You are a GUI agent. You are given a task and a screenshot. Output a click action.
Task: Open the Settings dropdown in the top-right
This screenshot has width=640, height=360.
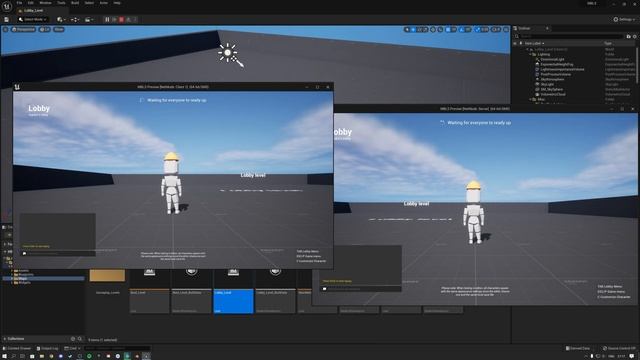pyautogui.click(x=624, y=20)
